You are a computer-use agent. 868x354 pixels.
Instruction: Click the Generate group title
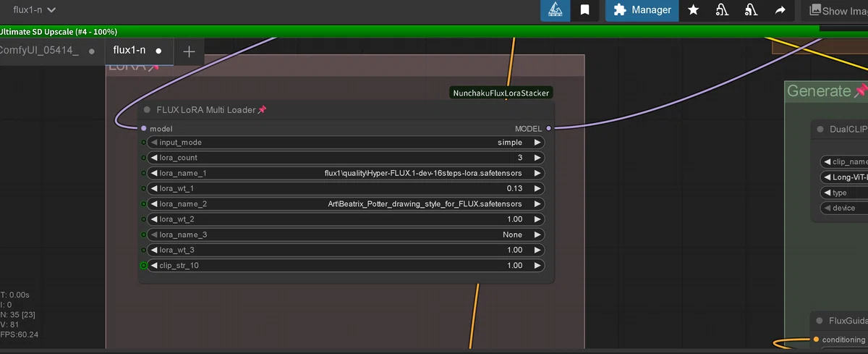pos(819,91)
